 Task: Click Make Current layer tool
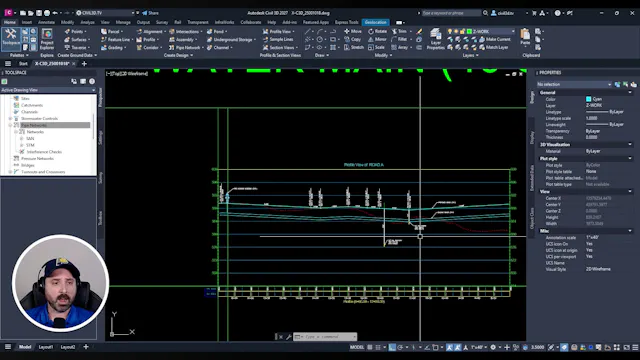click(x=495, y=39)
